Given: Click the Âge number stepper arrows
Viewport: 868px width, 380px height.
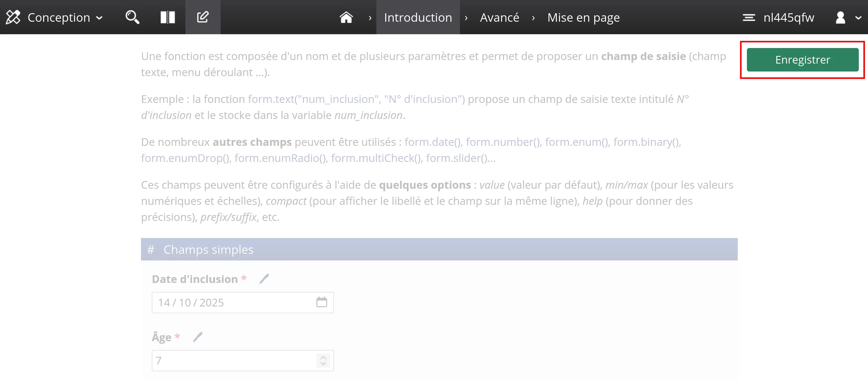Looking at the screenshot, I should (x=323, y=360).
